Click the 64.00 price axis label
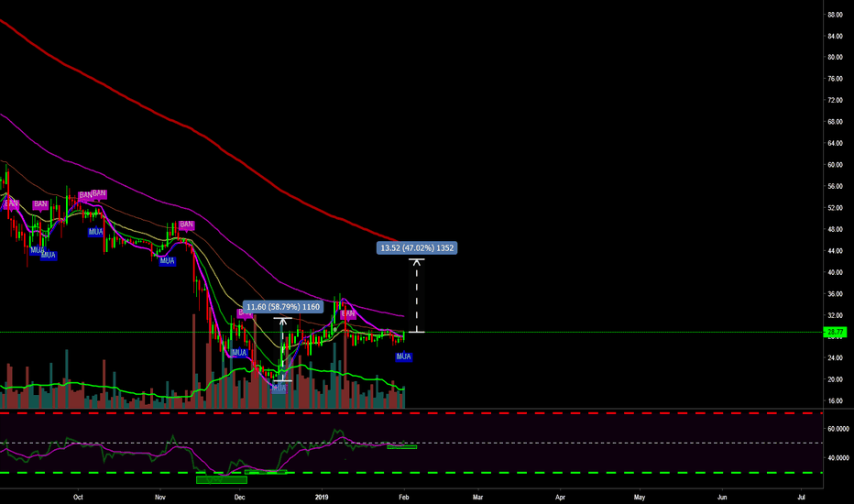This screenshot has width=854, height=504. click(835, 143)
